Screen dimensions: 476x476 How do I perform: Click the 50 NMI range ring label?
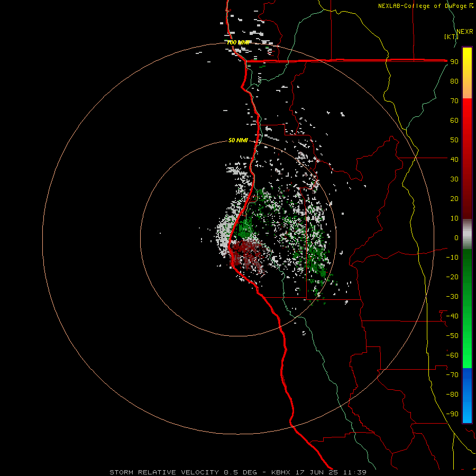(238, 140)
